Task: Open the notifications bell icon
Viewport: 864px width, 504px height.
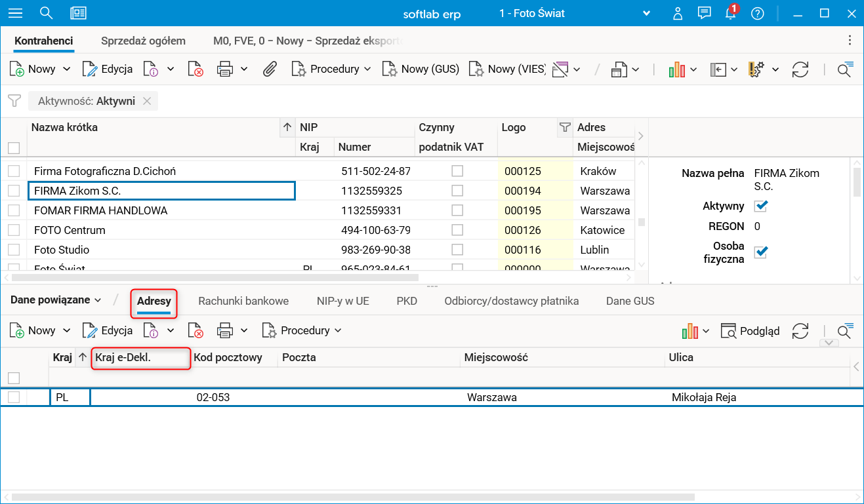Action: tap(730, 14)
